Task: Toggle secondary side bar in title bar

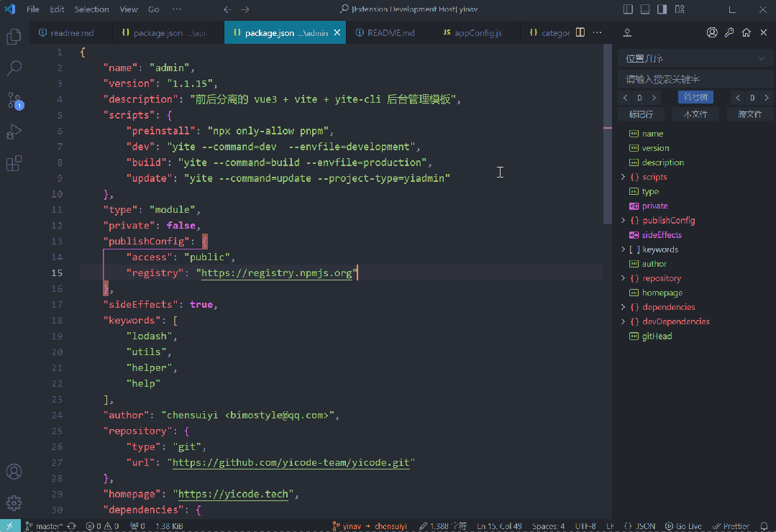Action: pos(662,9)
